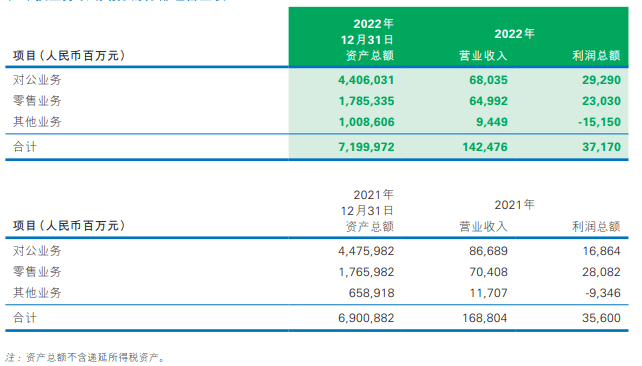Viewport: 642px width, 366px height.
Task: Select the first 项目(人民币百万元) header label
Action: click(x=69, y=55)
